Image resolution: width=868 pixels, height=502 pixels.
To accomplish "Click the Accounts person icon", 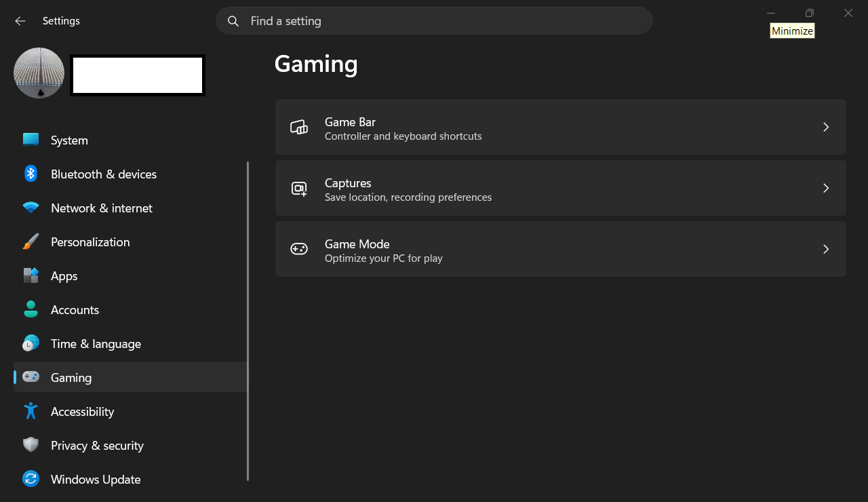I will (x=31, y=309).
